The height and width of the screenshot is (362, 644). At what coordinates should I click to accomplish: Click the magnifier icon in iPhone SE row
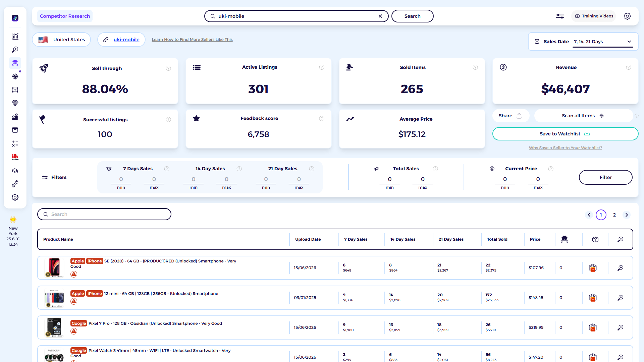click(x=621, y=268)
